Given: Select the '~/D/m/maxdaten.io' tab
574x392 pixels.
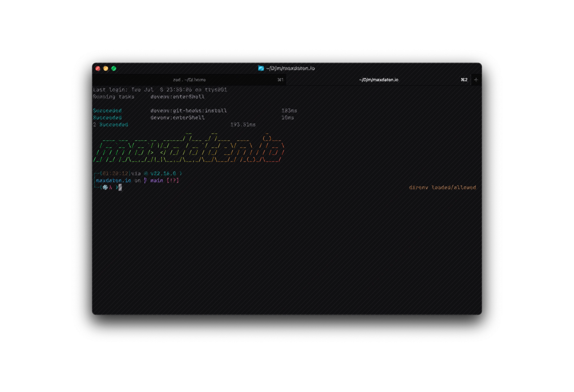Looking at the screenshot, I should pos(379,79).
